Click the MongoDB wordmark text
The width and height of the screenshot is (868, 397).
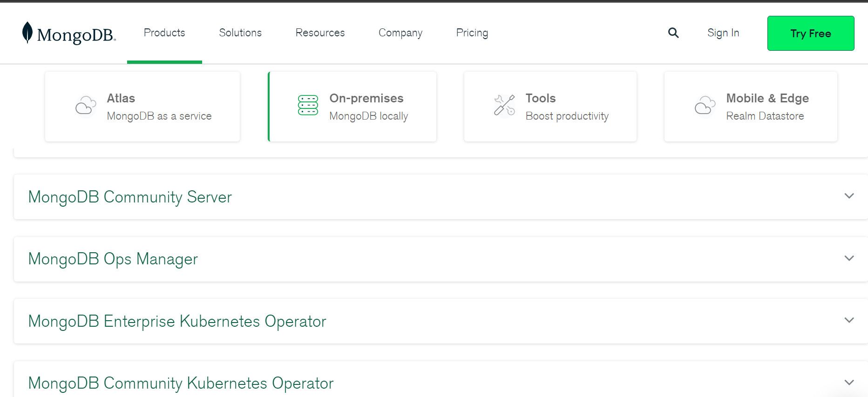(x=76, y=35)
